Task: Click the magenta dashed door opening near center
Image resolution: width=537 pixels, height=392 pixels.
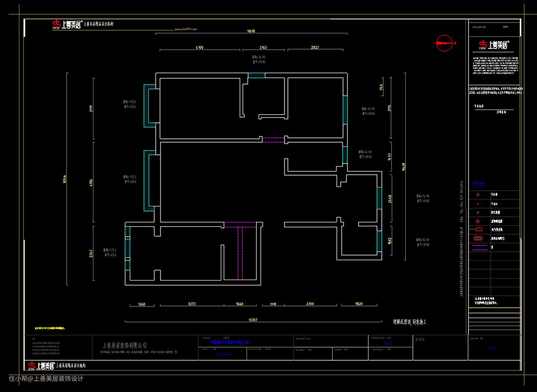Action: coord(273,140)
